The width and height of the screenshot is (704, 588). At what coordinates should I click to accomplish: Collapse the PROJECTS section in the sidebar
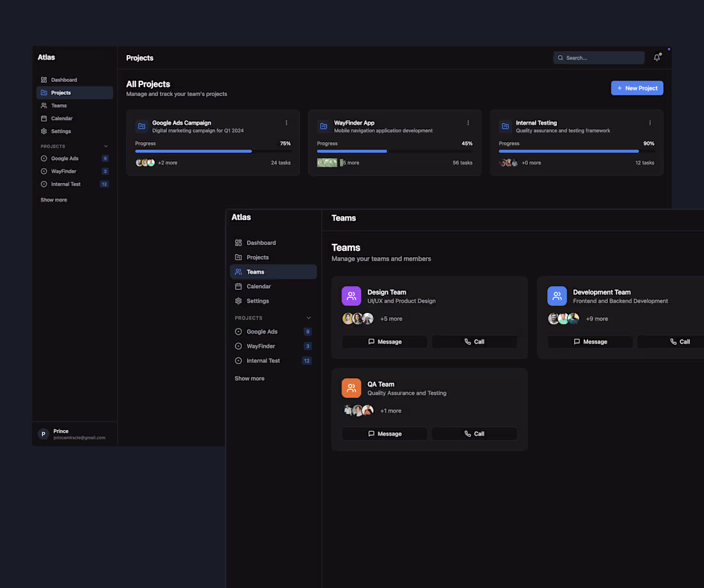(106, 145)
